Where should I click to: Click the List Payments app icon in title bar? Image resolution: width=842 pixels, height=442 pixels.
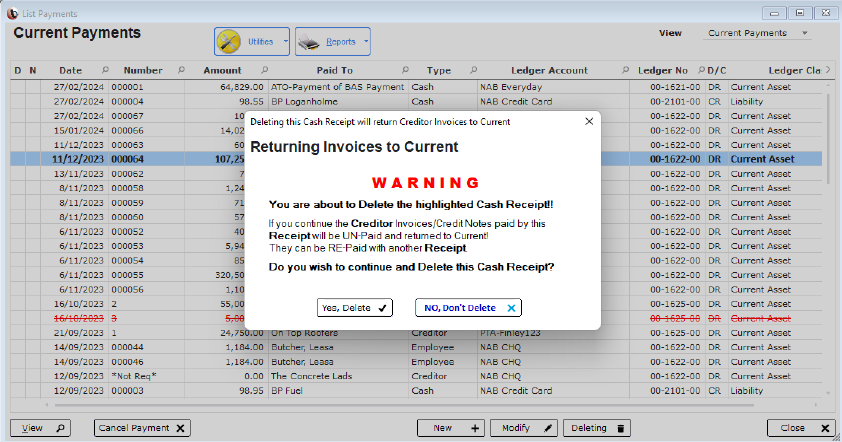(x=12, y=13)
